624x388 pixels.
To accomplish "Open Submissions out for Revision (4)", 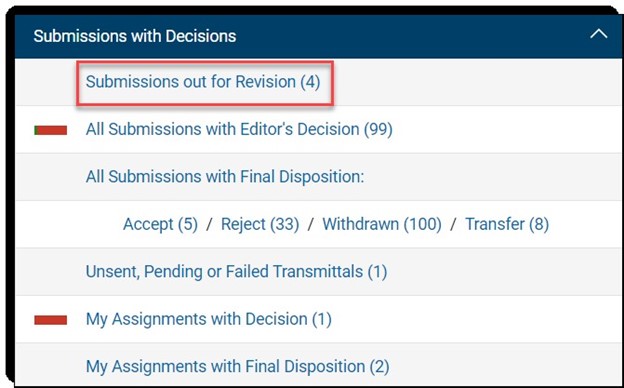I will coord(203,82).
